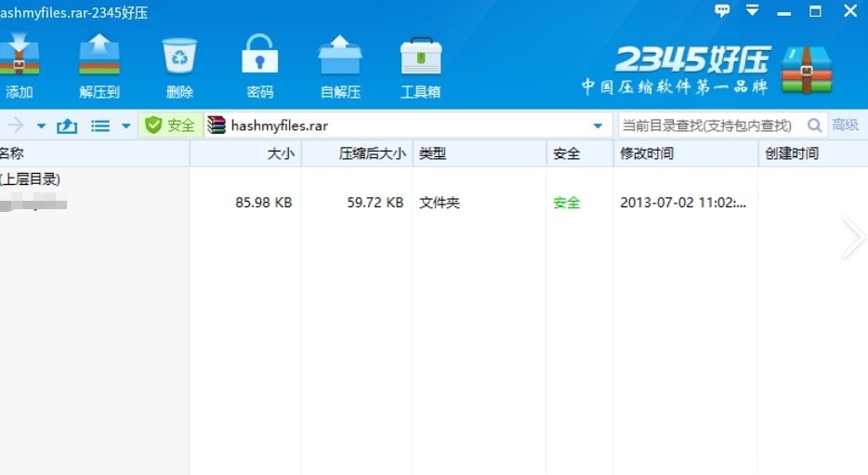Click the 高级 (Advanced) search link
This screenshot has width=868, height=475.
pos(846,125)
